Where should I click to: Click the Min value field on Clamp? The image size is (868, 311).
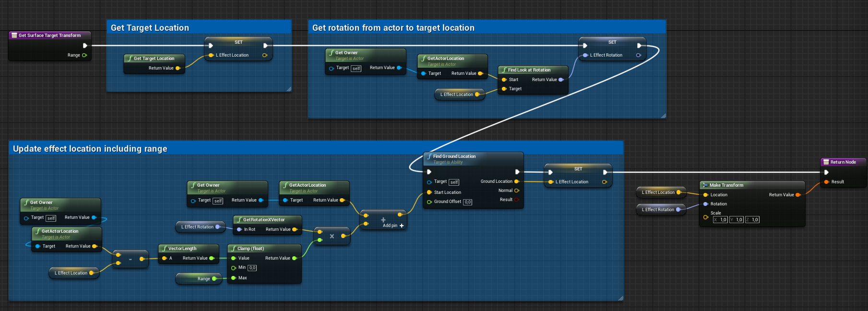tap(252, 268)
